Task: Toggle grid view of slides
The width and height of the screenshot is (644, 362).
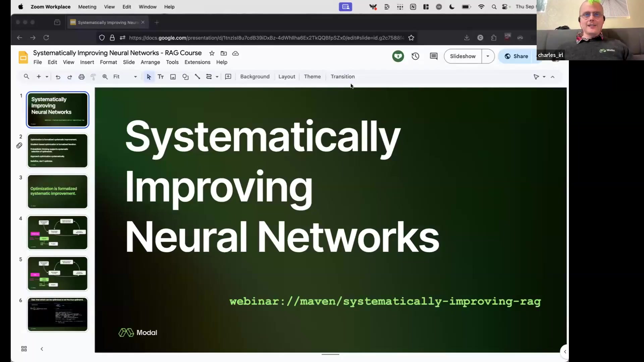Action: point(24,349)
